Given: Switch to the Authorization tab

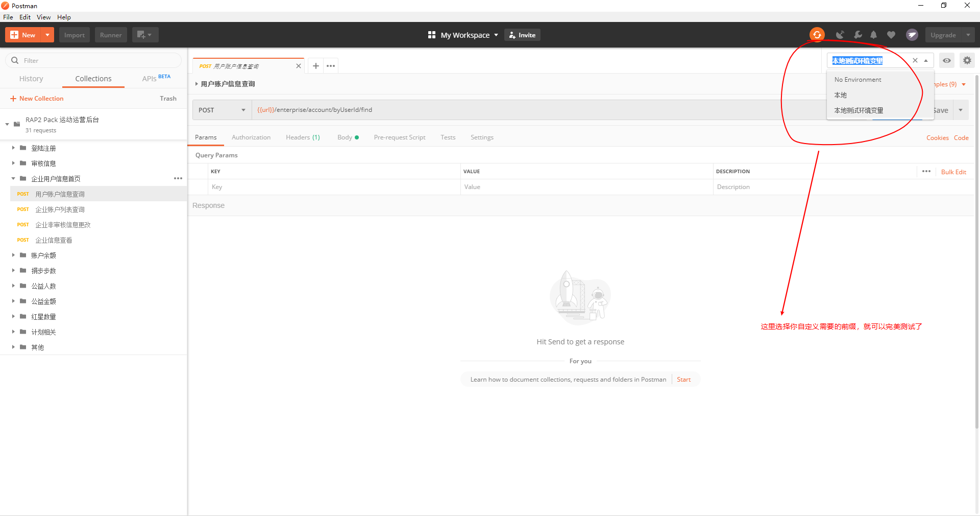Looking at the screenshot, I should (251, 137).
